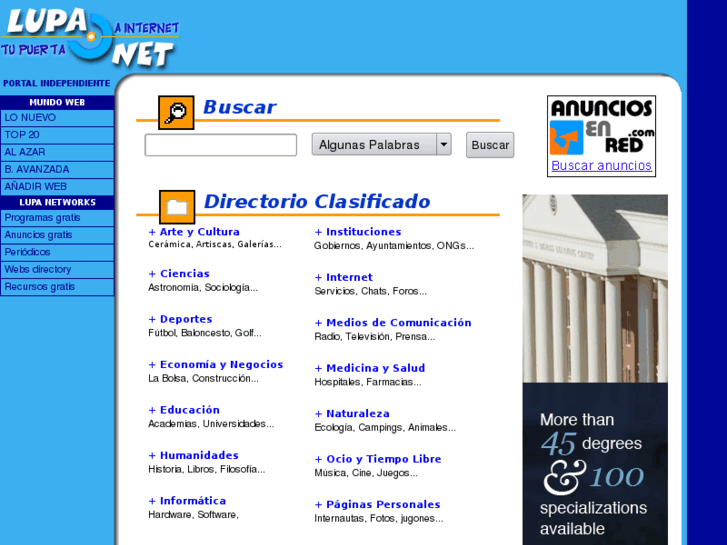The image size is (727, 545).
Task: Open LO NUEVO menu item
Action: (57, 118)
